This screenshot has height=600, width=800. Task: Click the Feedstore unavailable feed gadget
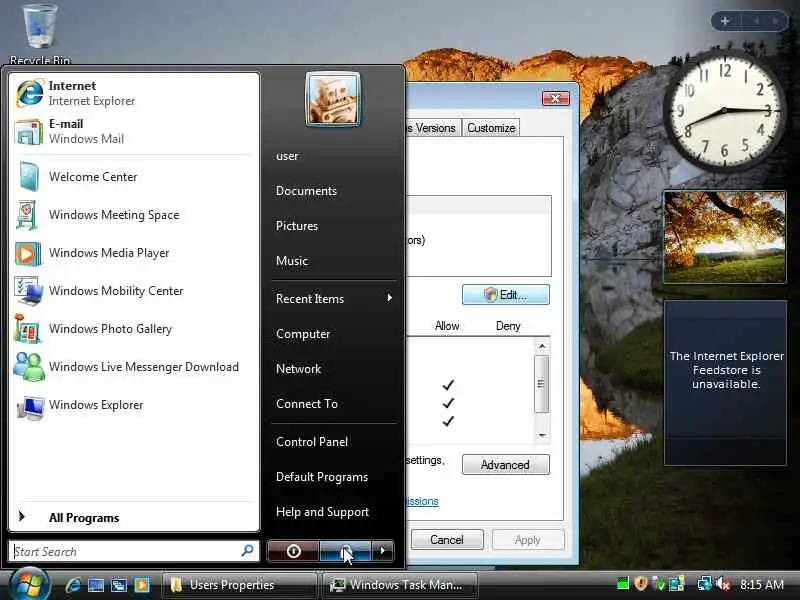[725, 383]
